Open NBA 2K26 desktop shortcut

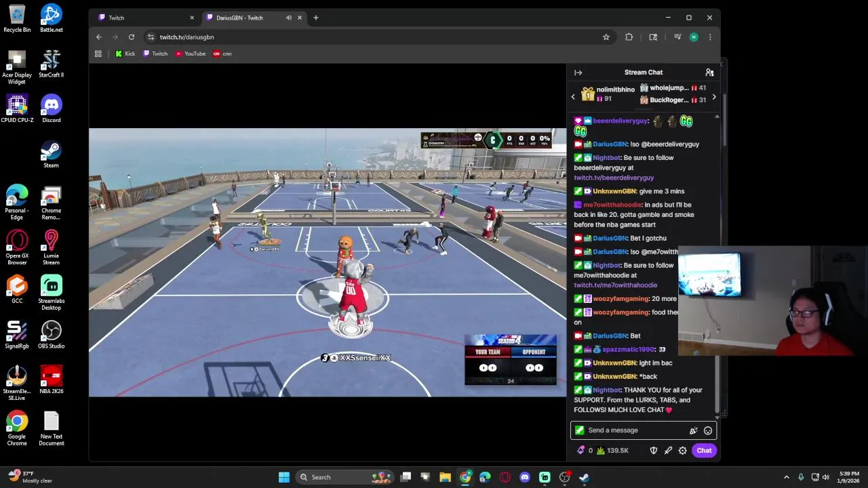(52, 380)
